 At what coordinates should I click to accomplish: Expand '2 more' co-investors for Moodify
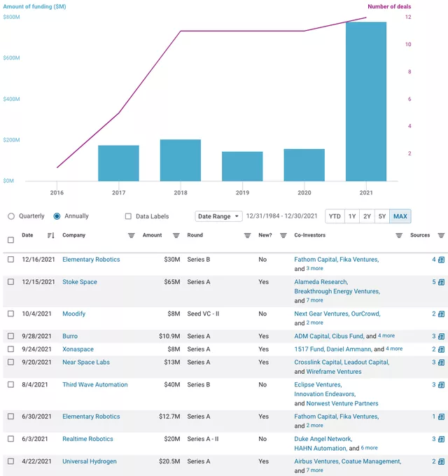pyautogui.click(x=314, y=323)
